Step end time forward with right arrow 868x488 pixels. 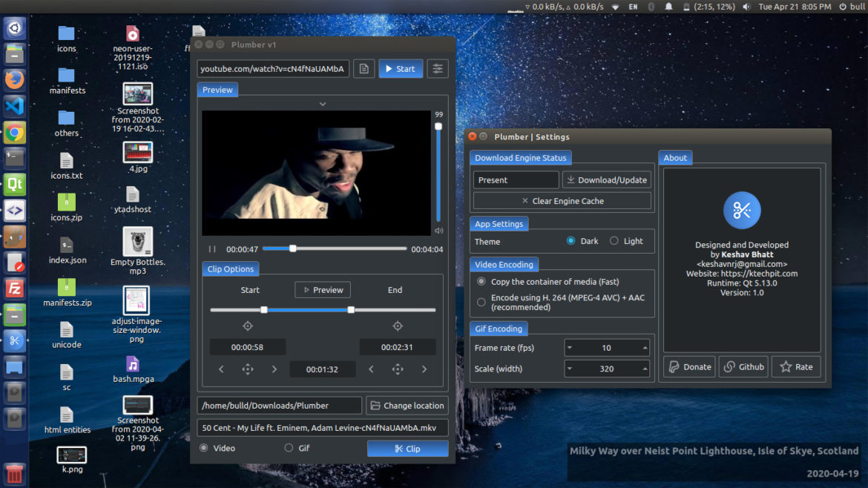pyautogui.click(x=424, y=369)
